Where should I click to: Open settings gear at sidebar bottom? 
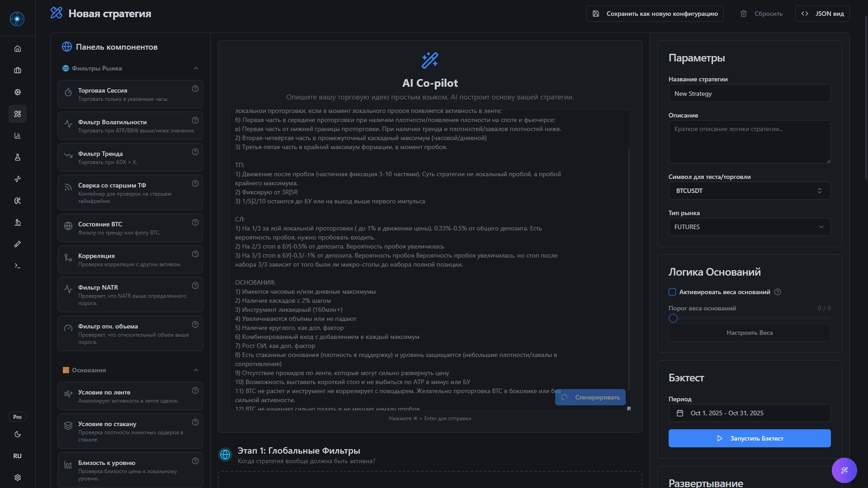[18, 478]
